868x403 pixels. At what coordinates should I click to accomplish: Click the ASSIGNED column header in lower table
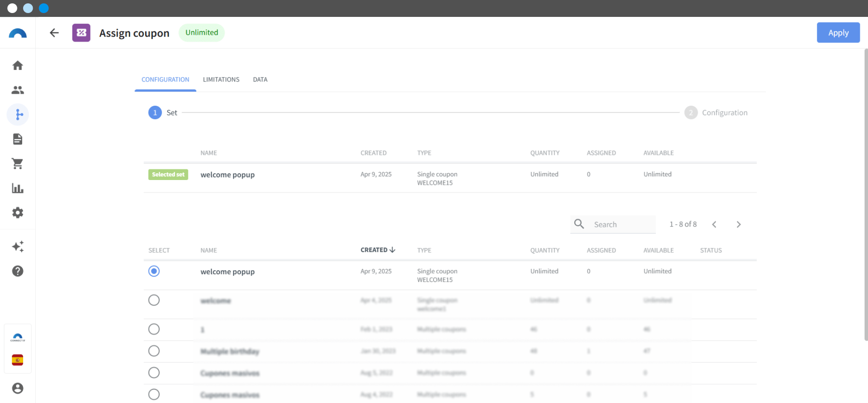coord(601,250)
